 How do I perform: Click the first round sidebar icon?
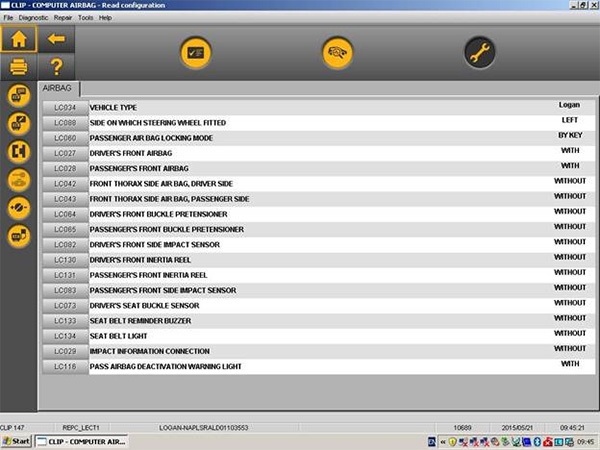click(x=19, y=96)
